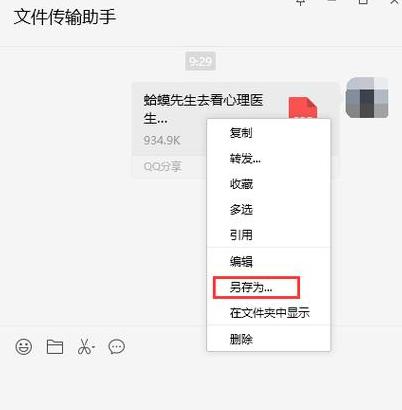Click 删除 to delete the message

241,339
